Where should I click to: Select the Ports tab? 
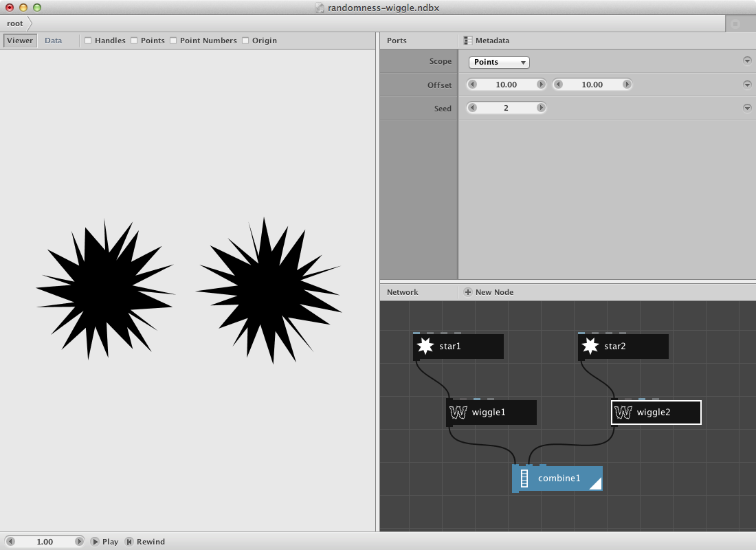[397, 41]
